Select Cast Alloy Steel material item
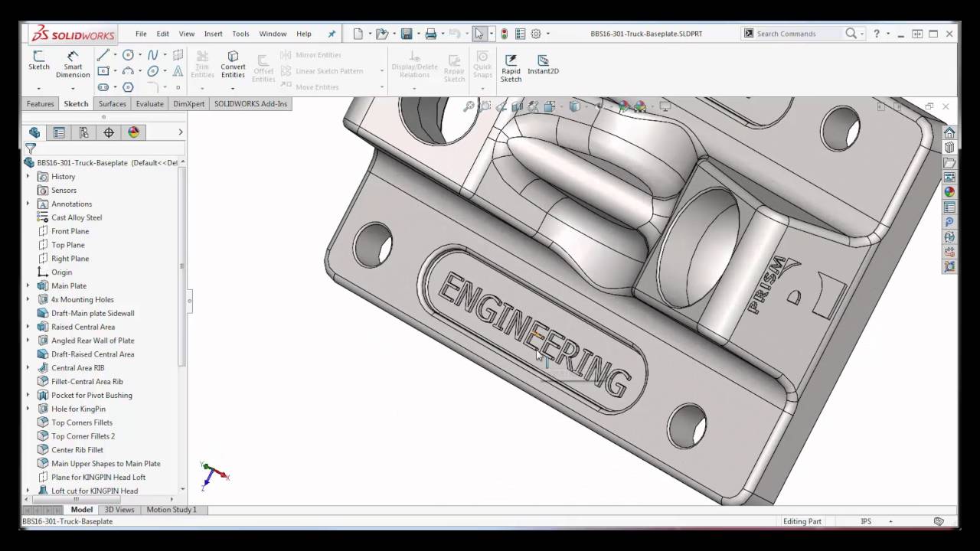This screenshot has width=980, height=551. tap(77, 217)
